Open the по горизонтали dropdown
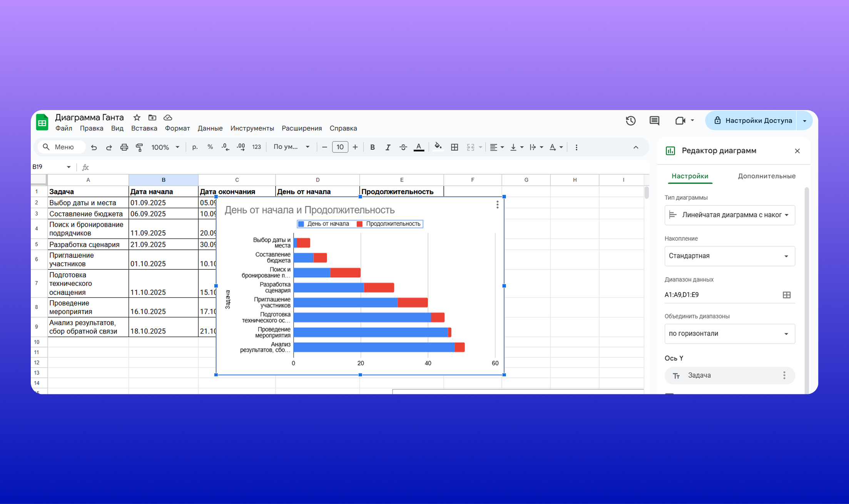Viewport: 849px width, 504px height. [729, 334]
